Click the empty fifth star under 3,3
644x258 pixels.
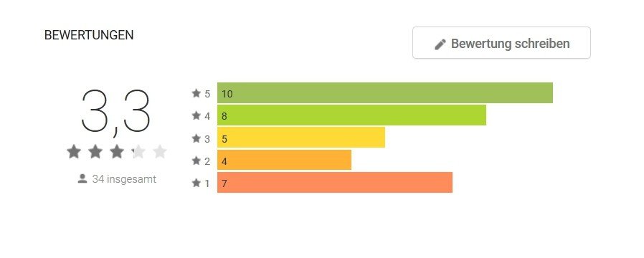click(x=160, y=152)
